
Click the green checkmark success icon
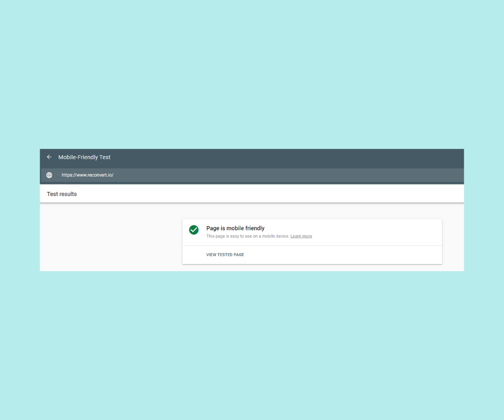tap(194, 230)
